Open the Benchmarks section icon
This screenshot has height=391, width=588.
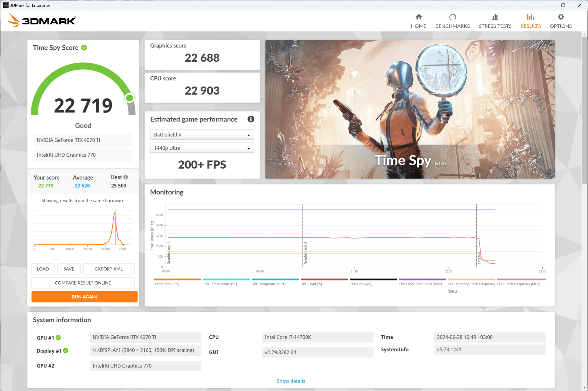tap(452, 16)
